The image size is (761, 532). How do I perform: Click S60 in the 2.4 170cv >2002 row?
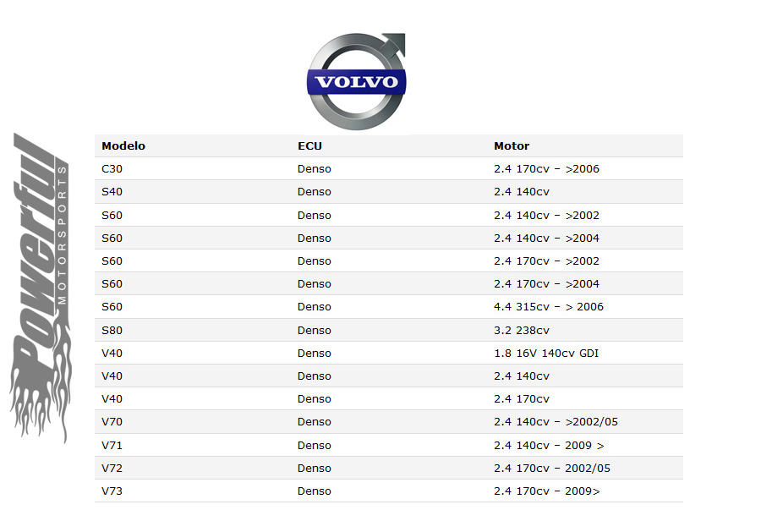(112, 261)
